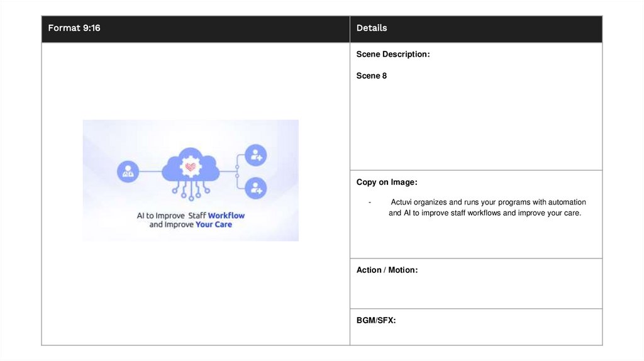Click the circuit lines beneath the cloud

(x=190, y=190)
